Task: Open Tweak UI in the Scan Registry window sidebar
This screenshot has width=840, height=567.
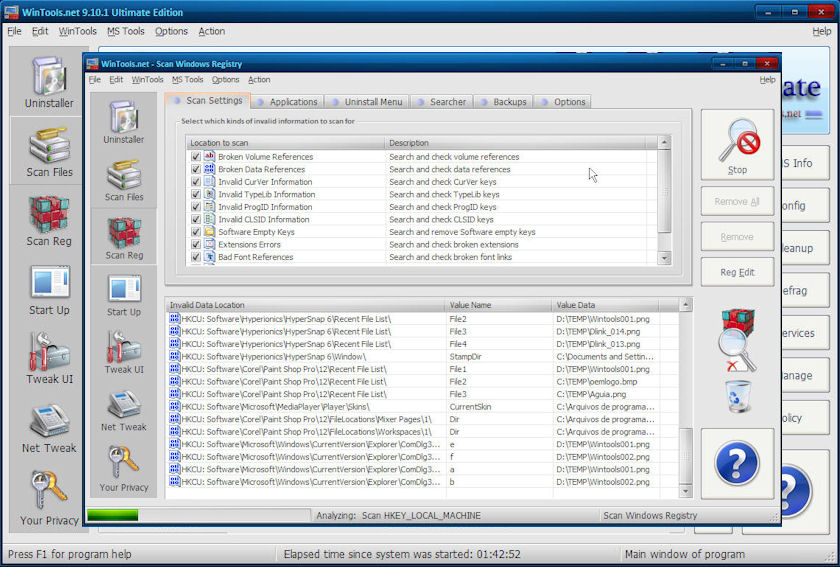Action: 124,353
